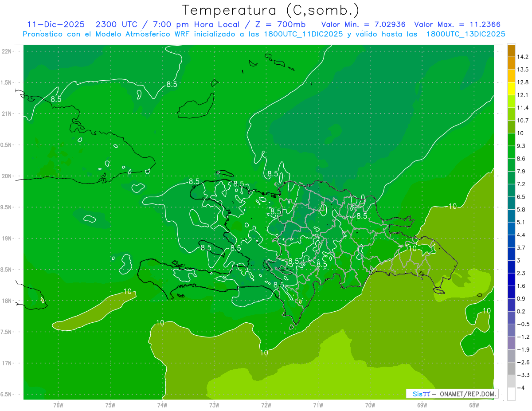Click the 72W longitude axis label

[266, 405]
